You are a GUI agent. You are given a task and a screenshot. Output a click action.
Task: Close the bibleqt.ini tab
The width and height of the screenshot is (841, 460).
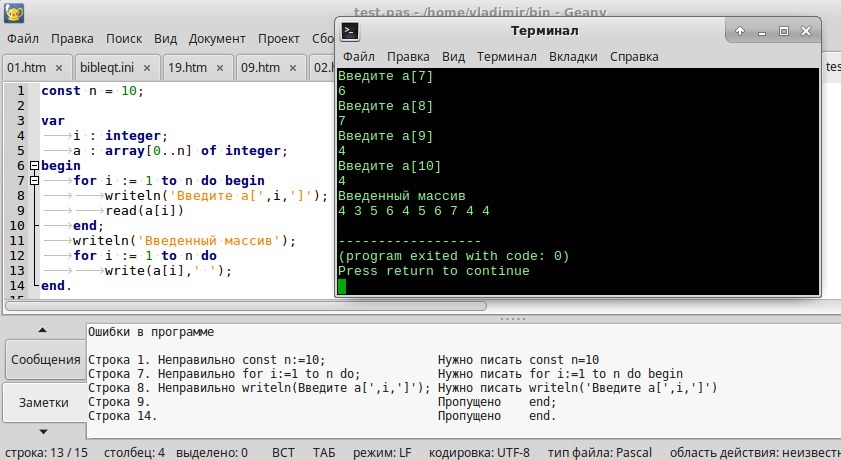click(x=146, y=68)
